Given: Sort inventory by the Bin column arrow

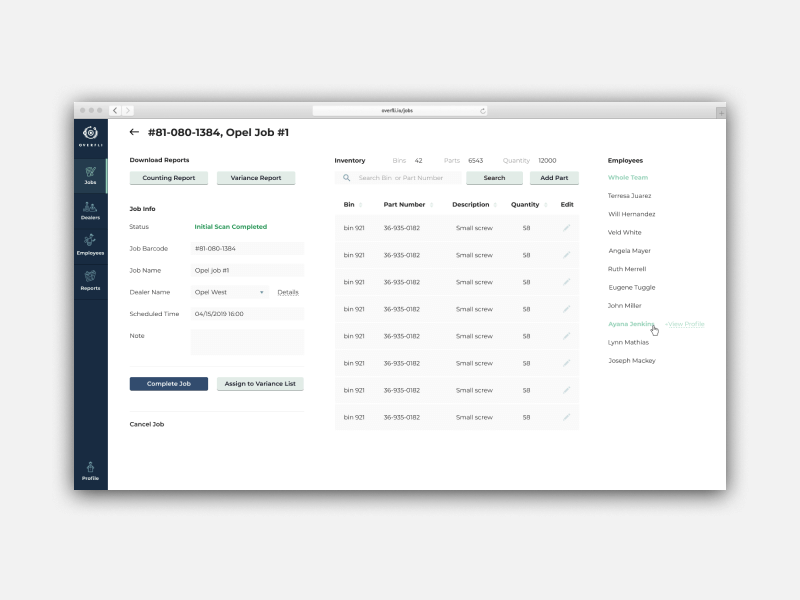Looking at the screenshot, I should (x=361, y=205).
